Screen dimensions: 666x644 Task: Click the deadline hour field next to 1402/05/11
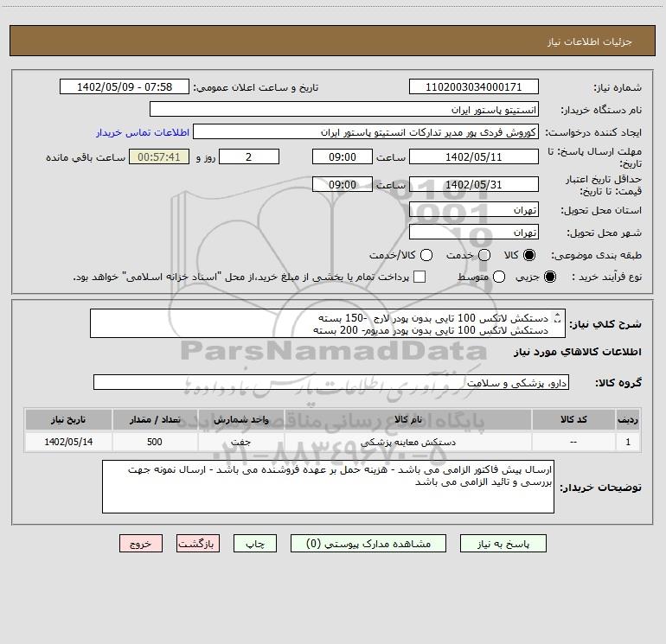coord(343,156)
